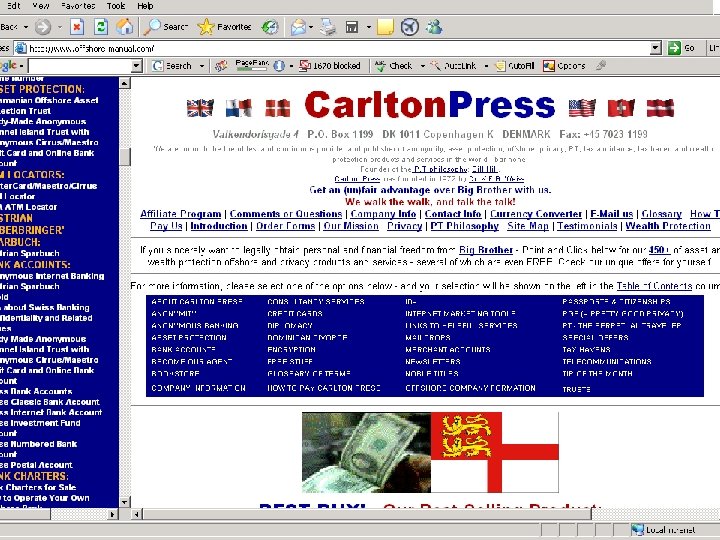The width and height of the screenshot is (720, 540).
Task: Open the View menu
Action: [x=41, y=6]
